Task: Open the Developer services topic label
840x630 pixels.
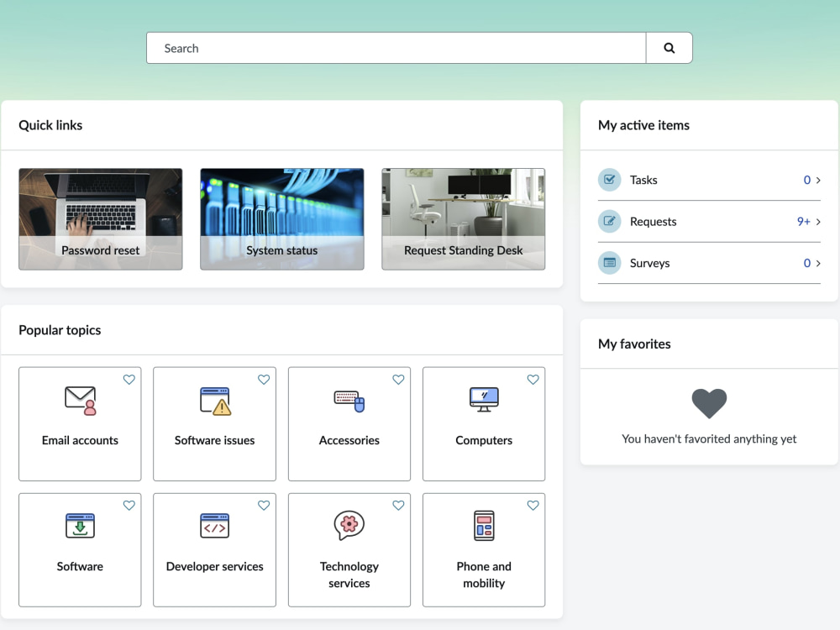Action: click(x=214, y=566)
